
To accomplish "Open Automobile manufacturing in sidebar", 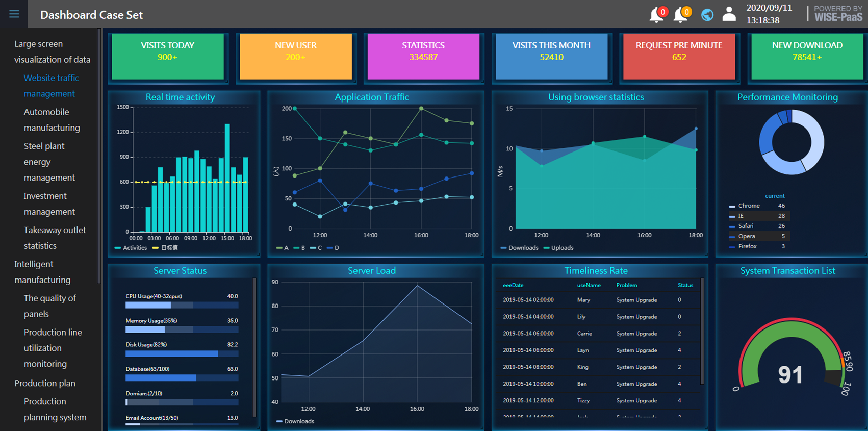I will tap(52, 120).
